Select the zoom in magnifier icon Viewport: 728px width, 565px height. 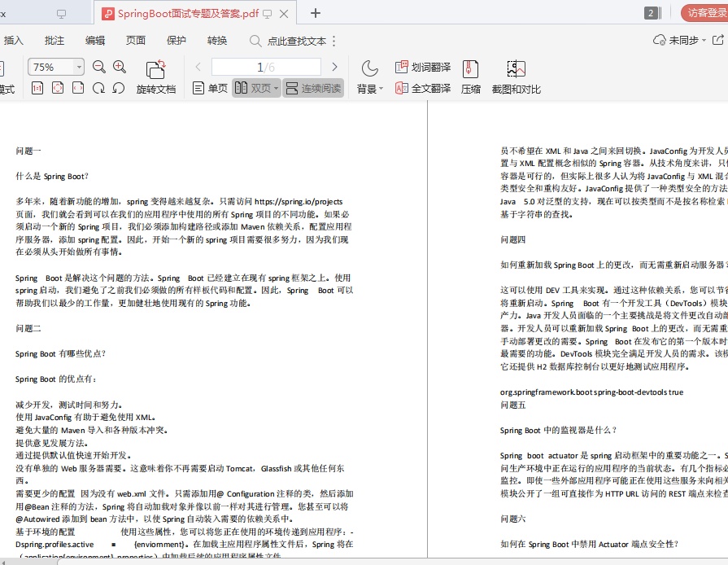pyautogui.click(x=119, y=66)
